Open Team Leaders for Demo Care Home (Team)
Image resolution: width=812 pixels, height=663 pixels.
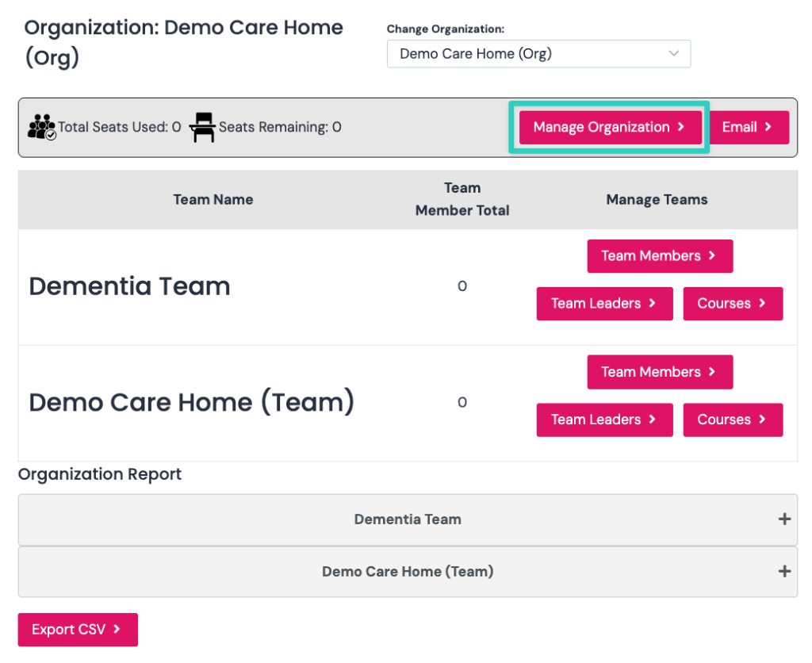[604, 420]
